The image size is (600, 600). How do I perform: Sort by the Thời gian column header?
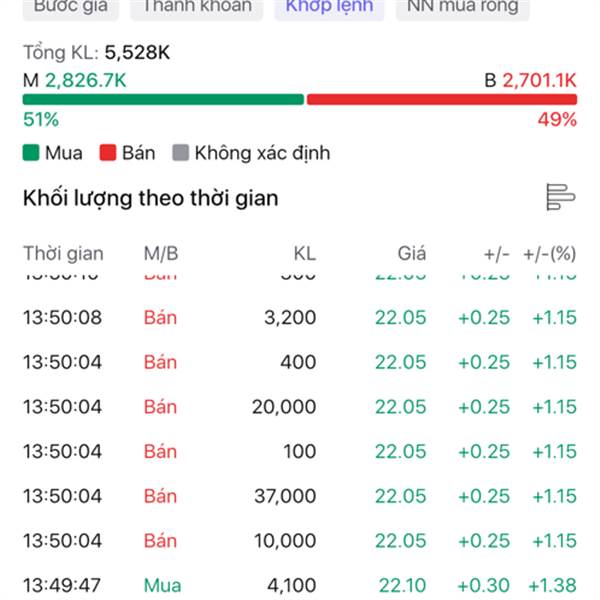click(x=64, y=253)
